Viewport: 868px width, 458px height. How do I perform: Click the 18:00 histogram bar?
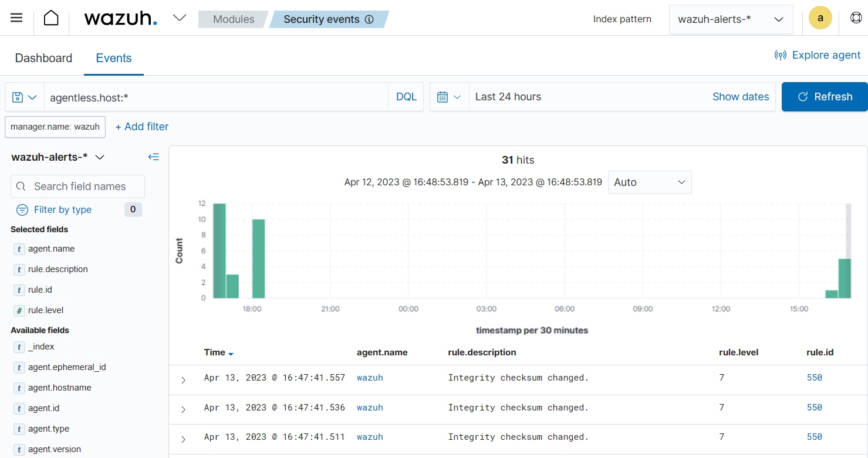pyautogui.click(x=259, y=259)
